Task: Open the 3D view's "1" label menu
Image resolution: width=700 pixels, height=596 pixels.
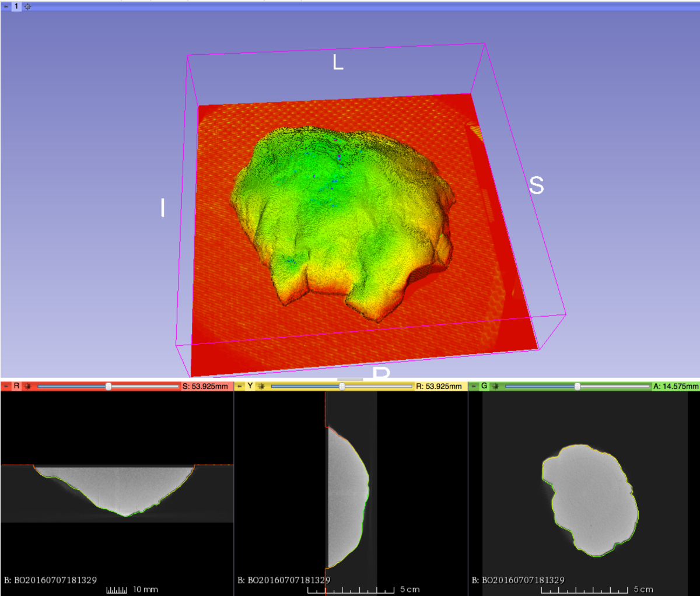Action: (x=16, y=6)
